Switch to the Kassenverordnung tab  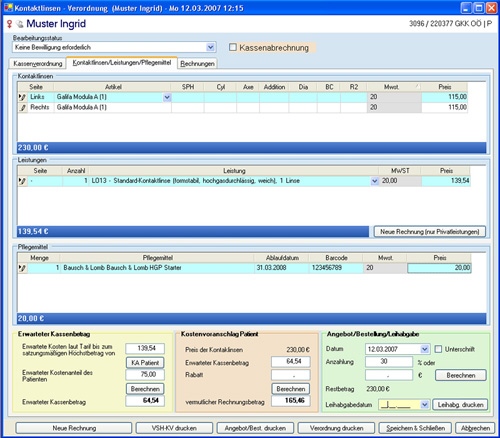(38, 63)
